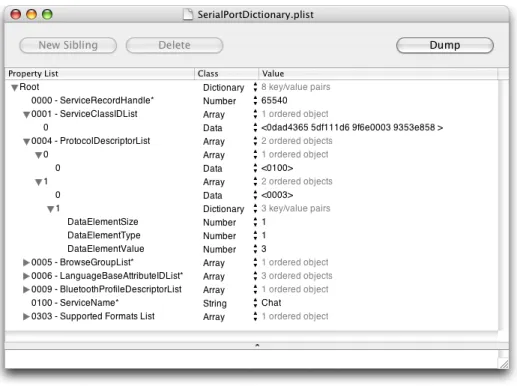Open class popup for LanguageBaseAttributeIDList row
Viewport: 517px width, 386px height.
pos(255,276)
